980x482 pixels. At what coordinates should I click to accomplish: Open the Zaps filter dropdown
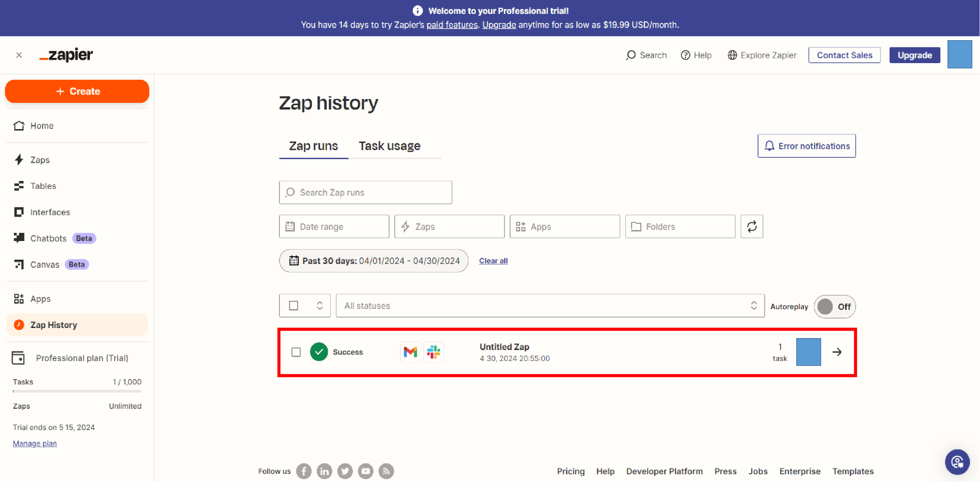449,227
